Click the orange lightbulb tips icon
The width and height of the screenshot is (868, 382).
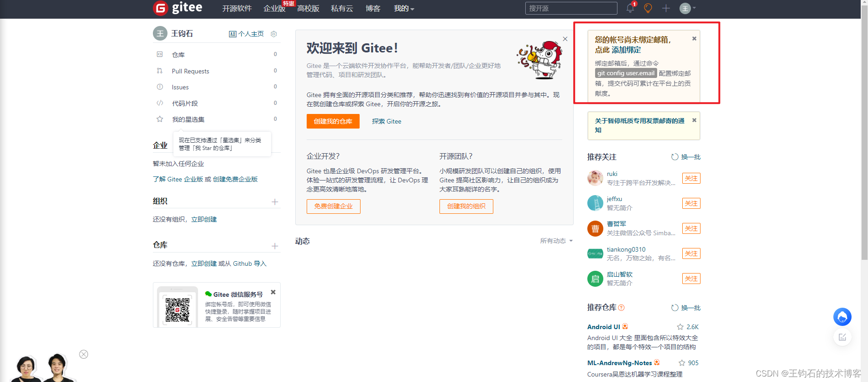click(648, 8)
